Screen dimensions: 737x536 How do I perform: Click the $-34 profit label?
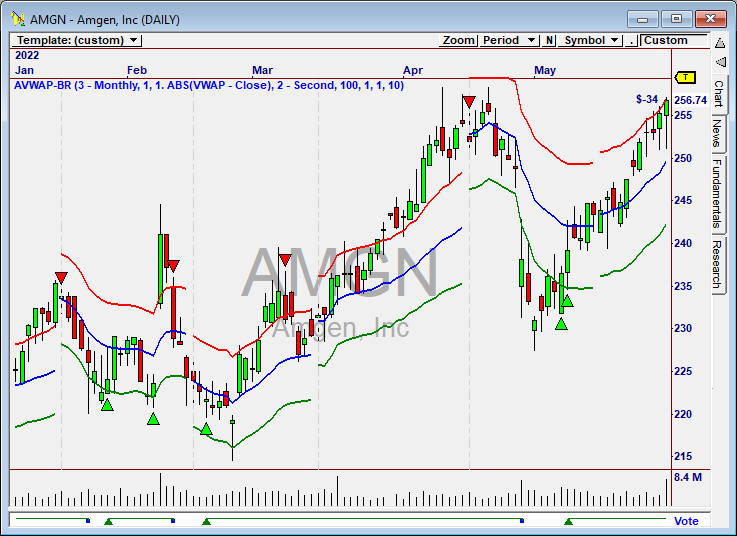tap(647, 99)
